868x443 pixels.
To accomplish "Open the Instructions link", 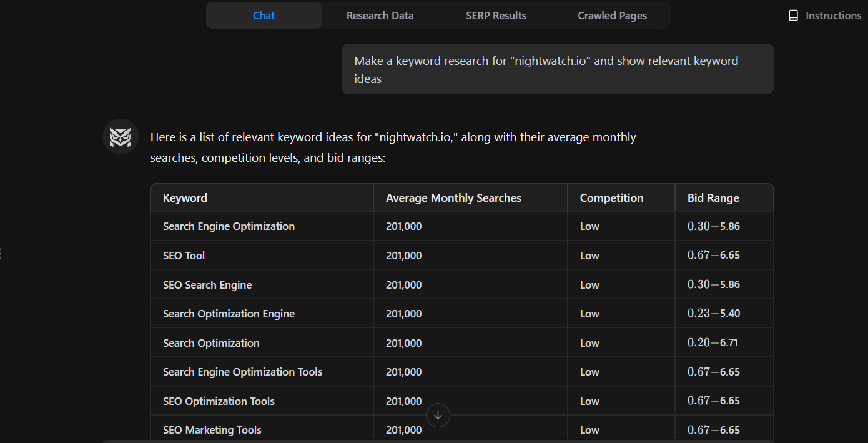I will [x=833, y=15].
